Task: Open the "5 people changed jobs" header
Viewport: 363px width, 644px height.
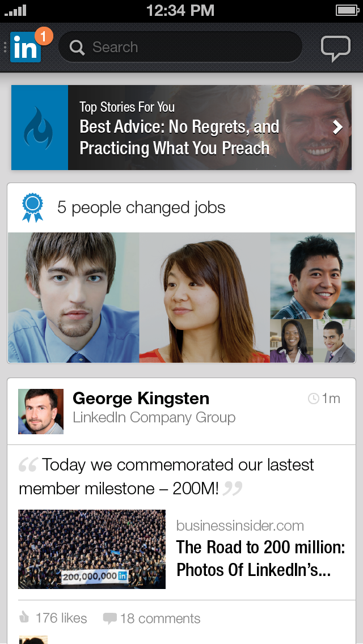Action: (141, 207)
